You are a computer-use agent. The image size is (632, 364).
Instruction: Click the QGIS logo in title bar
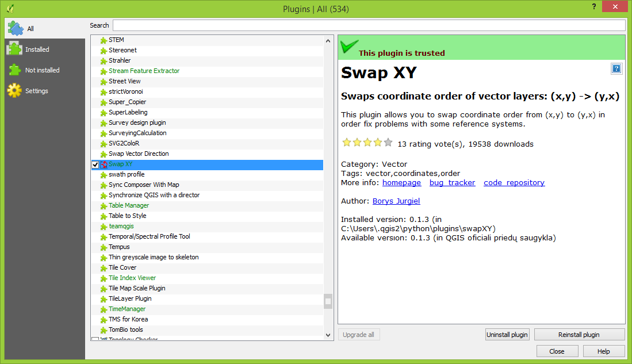(x=10, y=9)
